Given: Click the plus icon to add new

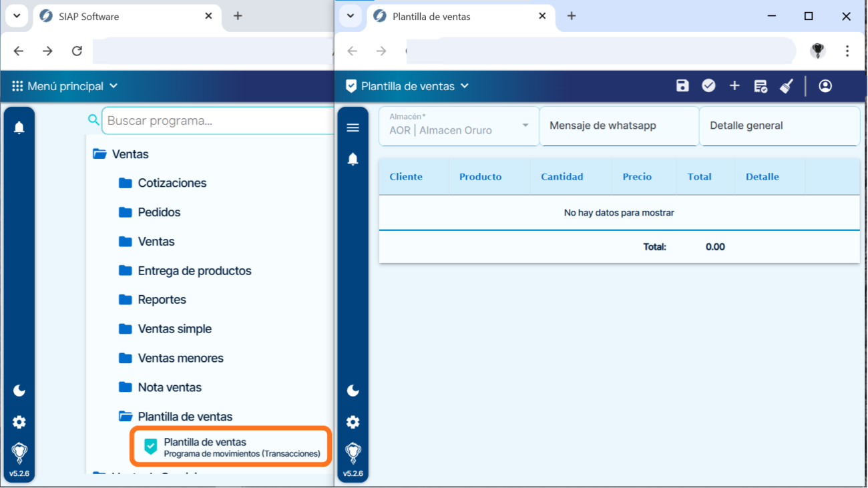Looking at the screenshot, I should tap(734, 85).
